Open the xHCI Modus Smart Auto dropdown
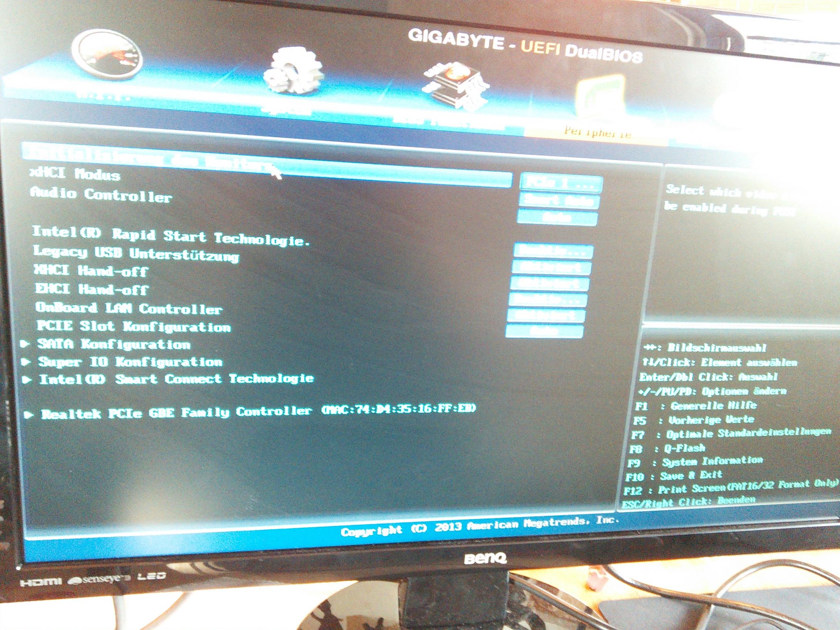The width and height of the screenshot is (840, 630). tap(559, 201)
